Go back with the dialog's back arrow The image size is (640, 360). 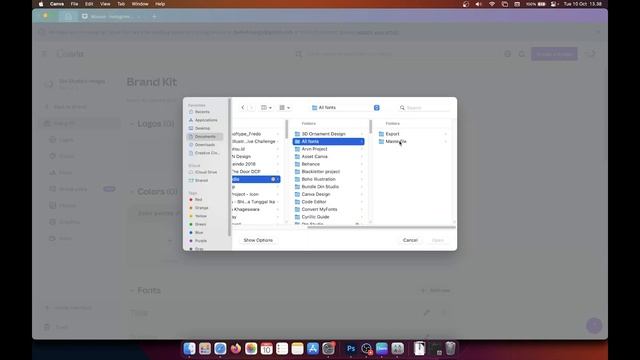[243, 107]
